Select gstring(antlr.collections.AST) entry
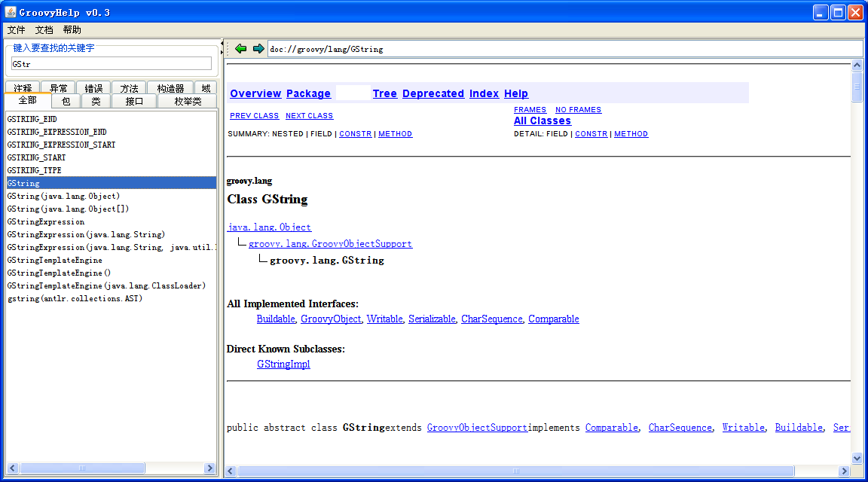868x482 pixels. point(111,297)
